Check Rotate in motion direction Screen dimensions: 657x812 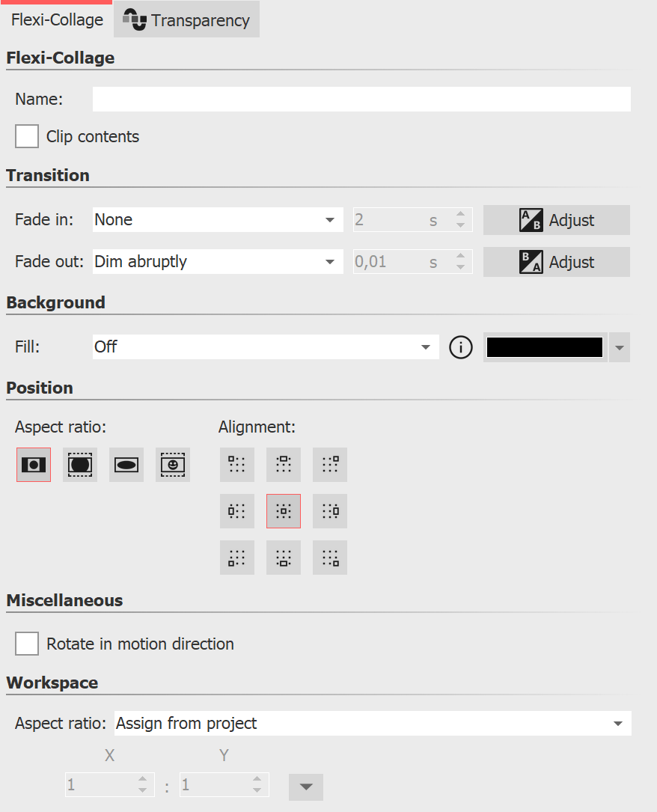tap(26, 644)
